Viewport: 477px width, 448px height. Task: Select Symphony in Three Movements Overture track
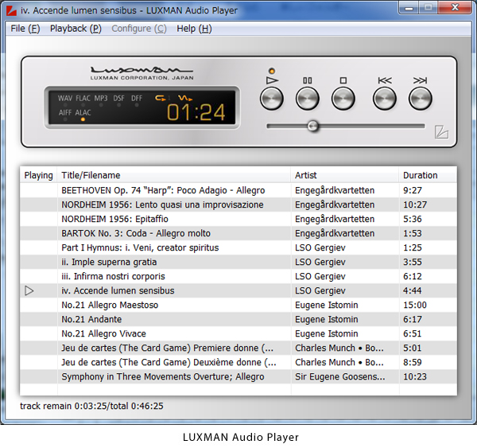162,376
